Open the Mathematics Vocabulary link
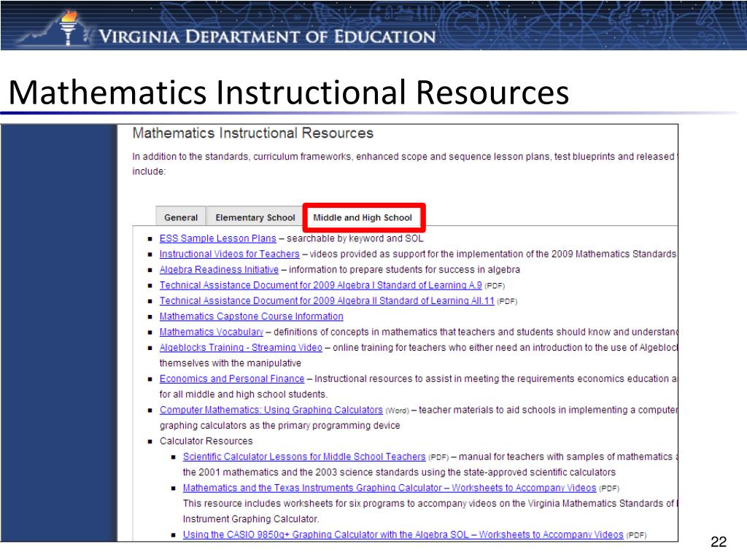 (212, 332)
